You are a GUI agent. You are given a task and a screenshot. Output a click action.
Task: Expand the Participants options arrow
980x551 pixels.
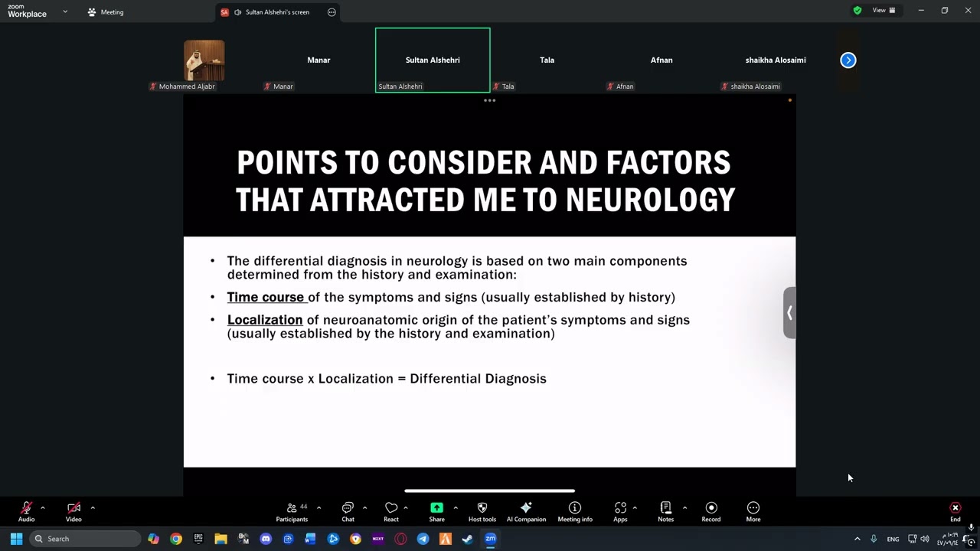(318, 507)
